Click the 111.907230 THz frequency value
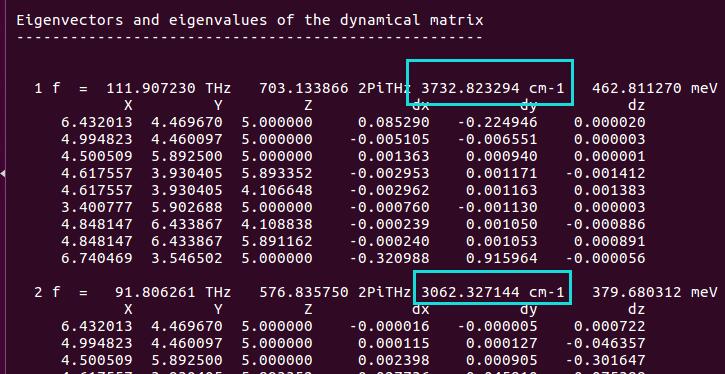The image size is (725, 374). (169, 88)
